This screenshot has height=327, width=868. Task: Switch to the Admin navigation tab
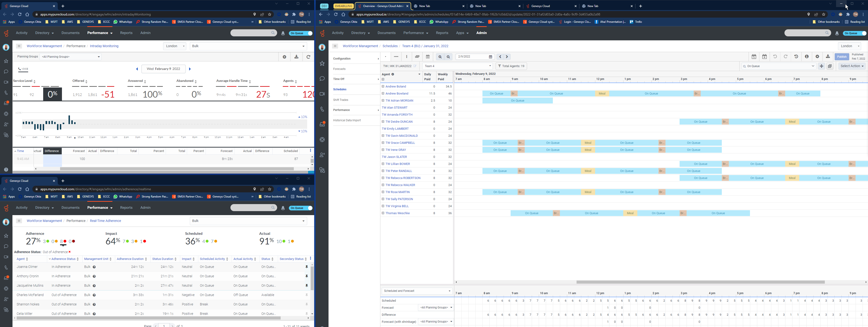[x=481, y=33]
